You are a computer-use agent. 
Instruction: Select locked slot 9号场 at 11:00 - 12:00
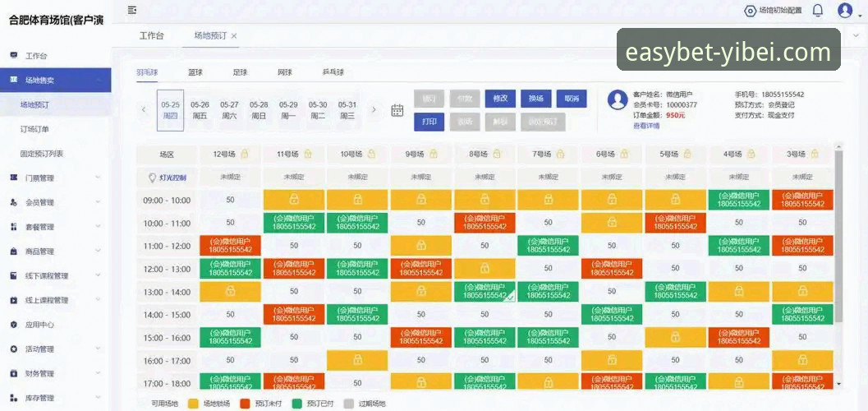click(x=420, y=246)
